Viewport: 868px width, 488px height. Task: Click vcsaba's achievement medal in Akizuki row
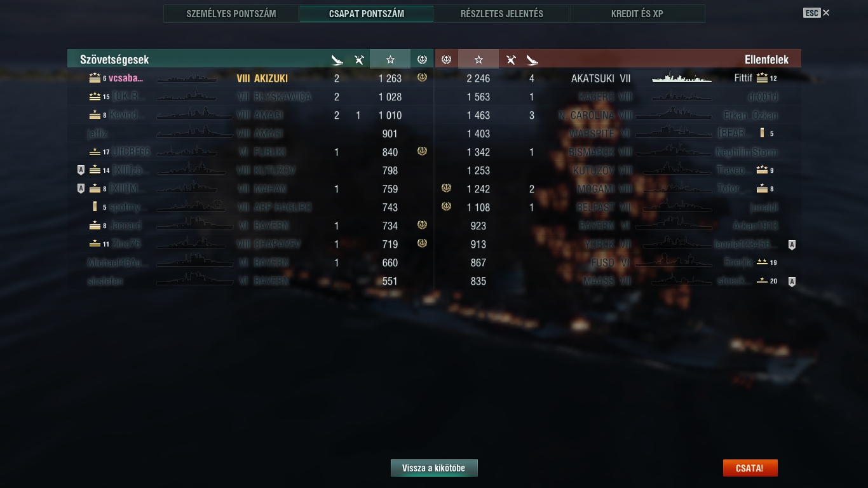(x=422, y=78)
